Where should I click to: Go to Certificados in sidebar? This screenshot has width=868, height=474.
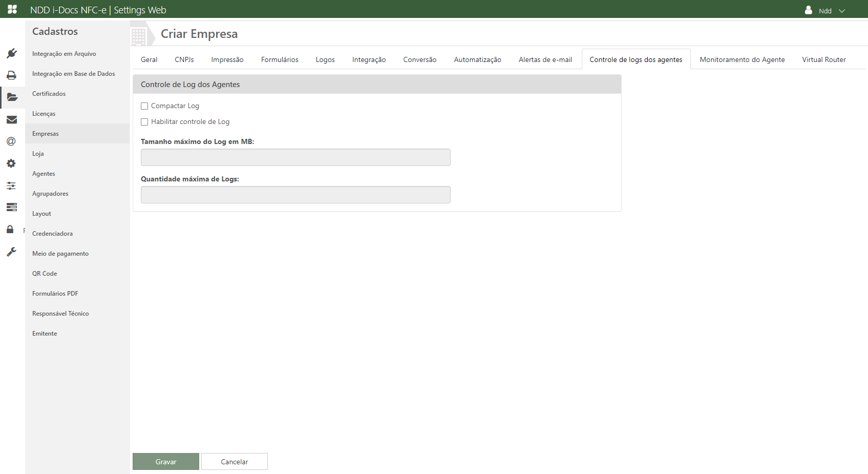tap(77, 94)
